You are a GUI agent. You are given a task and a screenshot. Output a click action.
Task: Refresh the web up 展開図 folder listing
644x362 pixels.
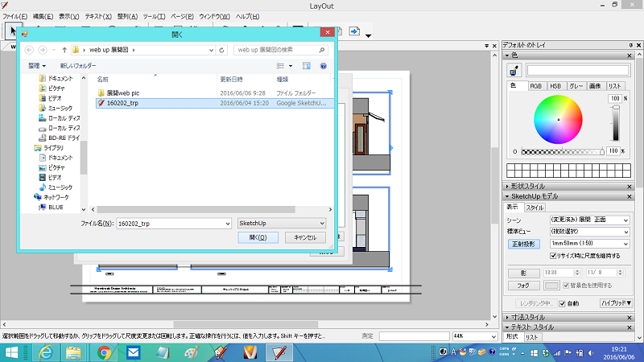tap(223, 50)
